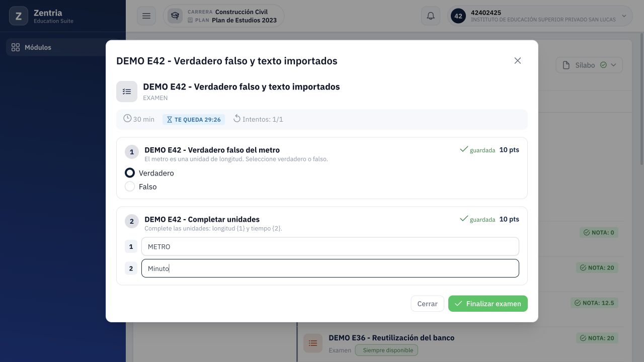
Task: Click question 1 title about metro
Action: click(212, 150)
